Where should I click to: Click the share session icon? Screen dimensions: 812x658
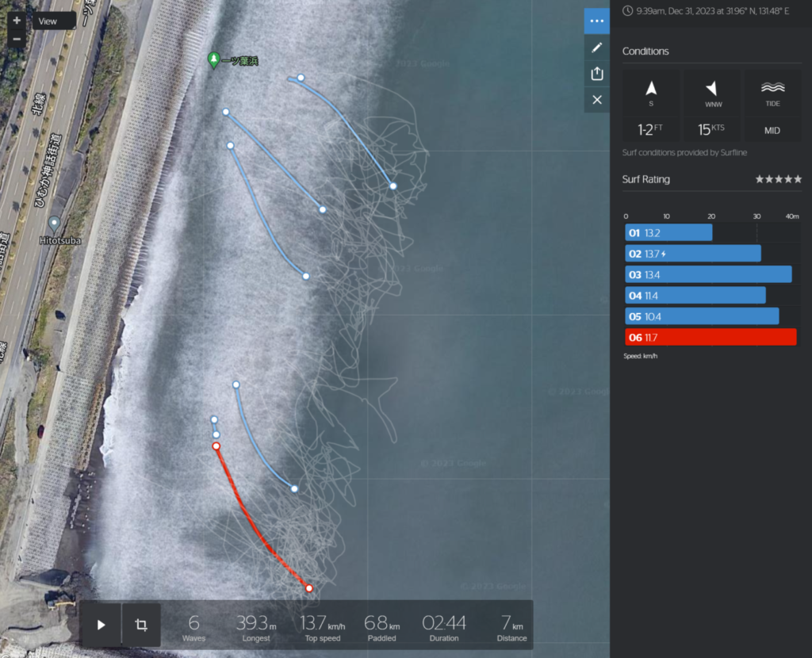(x=596, y=74)
